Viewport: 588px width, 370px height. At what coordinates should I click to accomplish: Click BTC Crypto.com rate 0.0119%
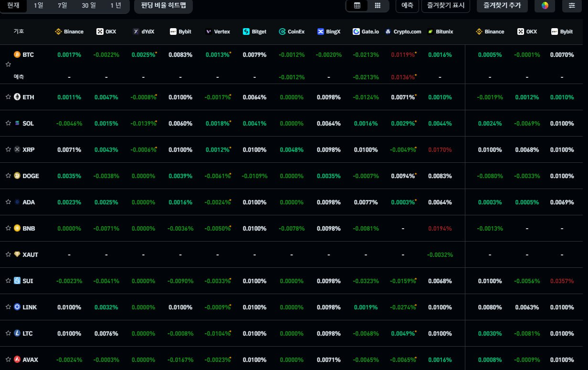click(x=403, y=54)
